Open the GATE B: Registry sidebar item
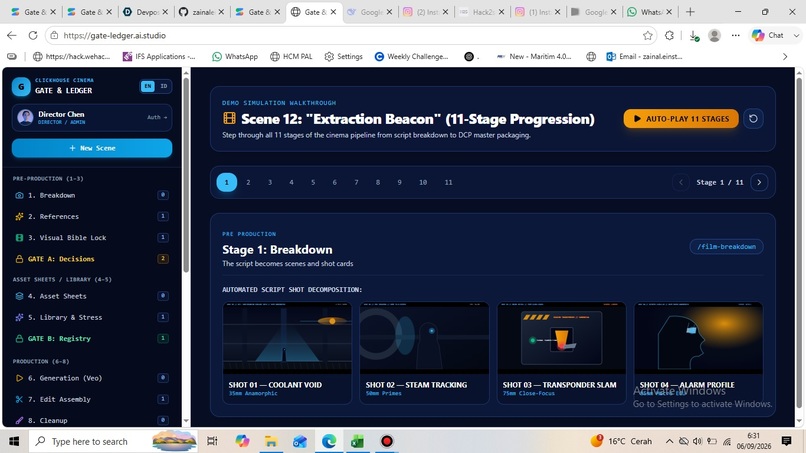This screenshot has width=806, height=453. (92, 338)
